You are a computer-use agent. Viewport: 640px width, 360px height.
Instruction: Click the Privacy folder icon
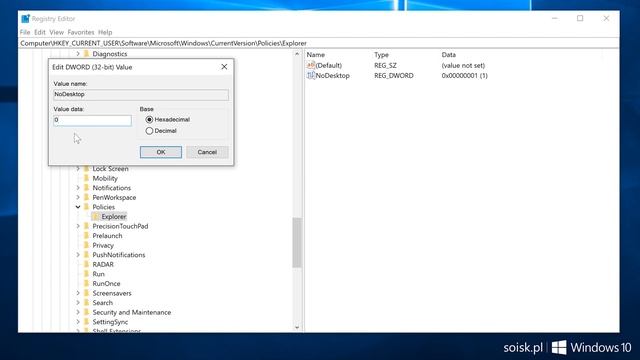(87, 245)
